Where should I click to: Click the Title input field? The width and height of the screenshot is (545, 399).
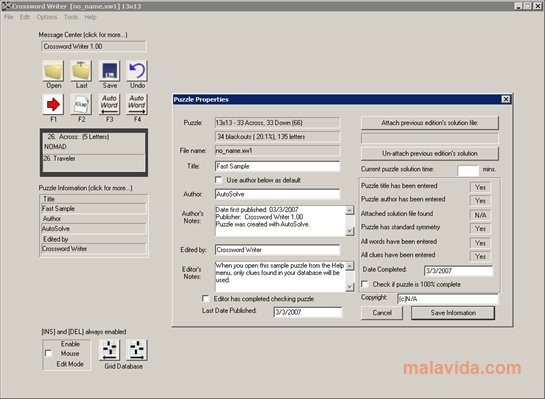pyautogui.click(x=277, y=166)
